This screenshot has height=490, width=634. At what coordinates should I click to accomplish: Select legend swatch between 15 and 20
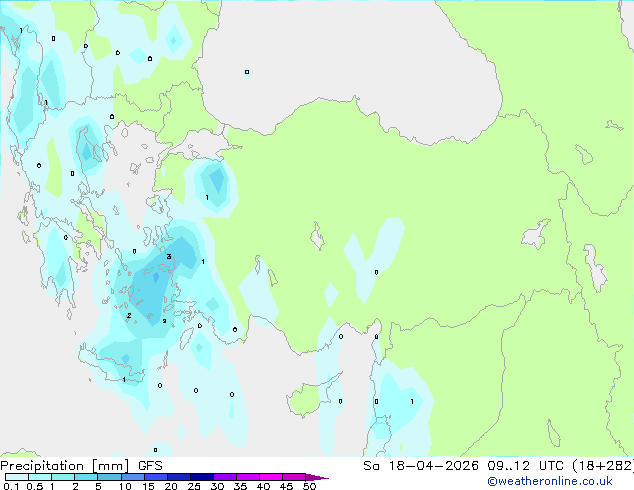pos(156,477)
